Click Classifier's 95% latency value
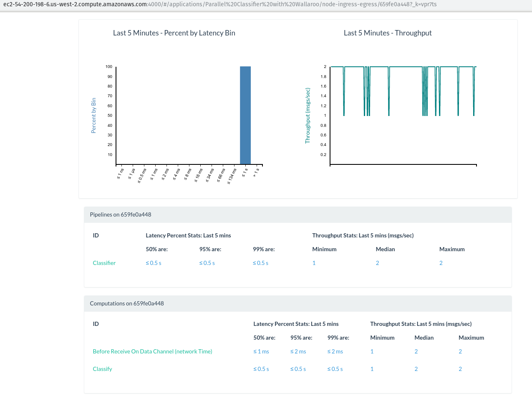Image resolution: width=532 pixels, height=401 pixels. 207,263
